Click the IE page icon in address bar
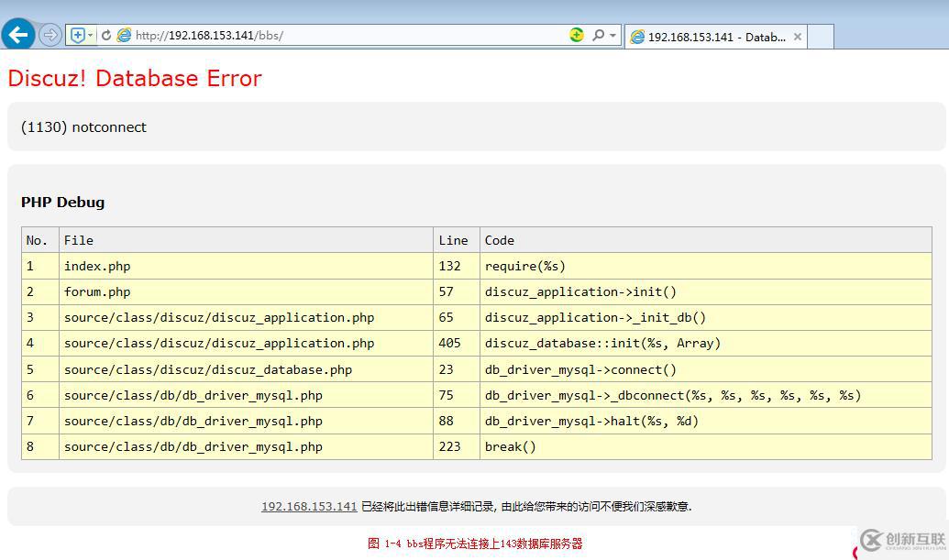 (x=124, y=35)
